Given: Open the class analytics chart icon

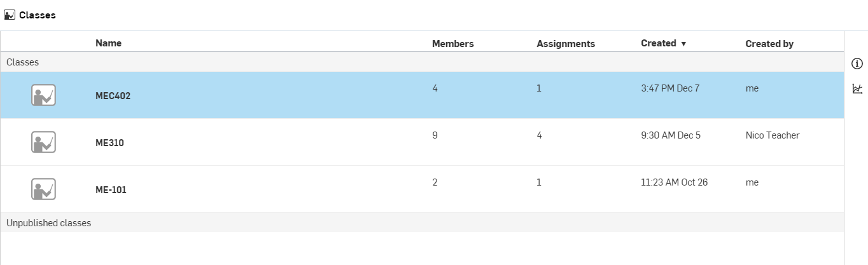Looking at the screenshot, I should pyautogui.click(x=857, y=89).
